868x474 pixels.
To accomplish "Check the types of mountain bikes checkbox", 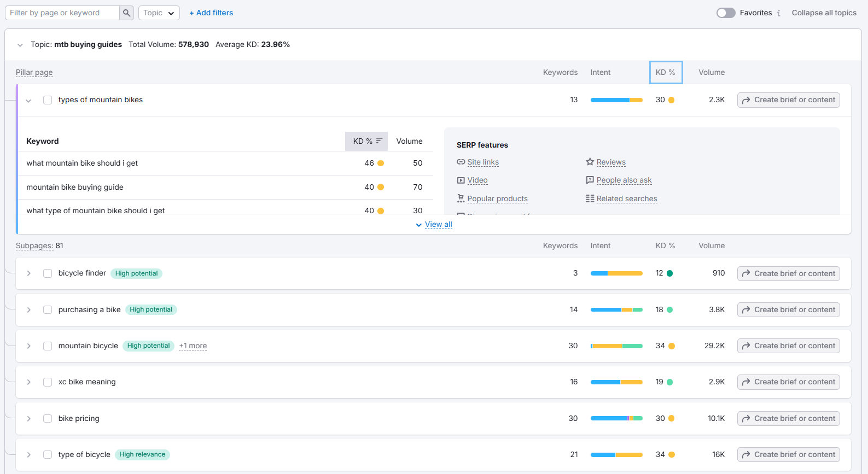I will 48,100.
